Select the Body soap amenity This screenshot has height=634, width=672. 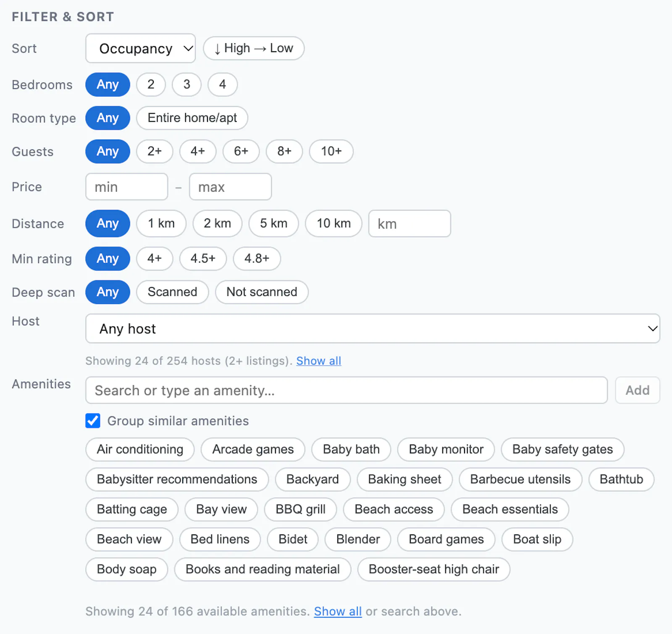tap(126, 569)
